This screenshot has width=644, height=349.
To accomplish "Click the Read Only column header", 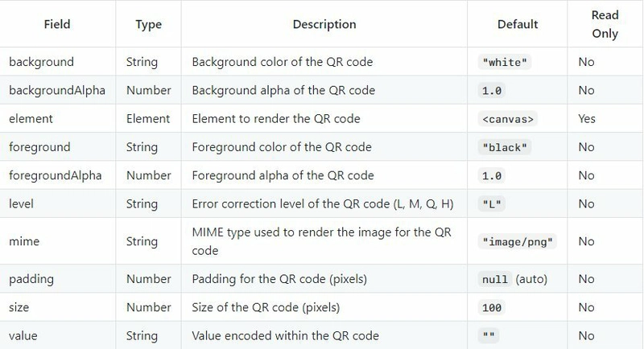I will pos(605,24).
